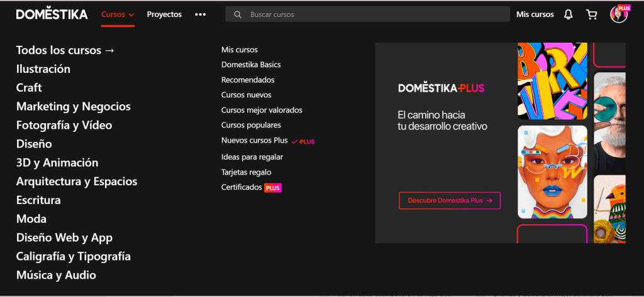
Task: Click the Domestika logo
Action: [x=52, y=14]
